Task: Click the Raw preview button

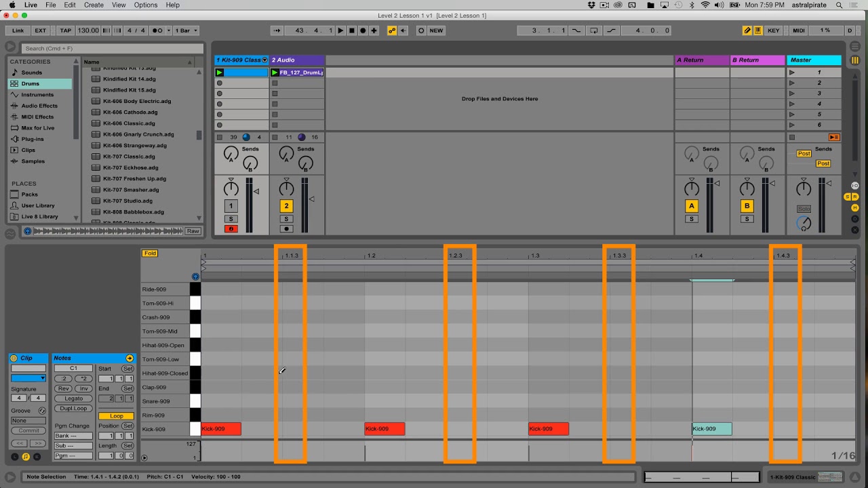Action: click(193, 231)
